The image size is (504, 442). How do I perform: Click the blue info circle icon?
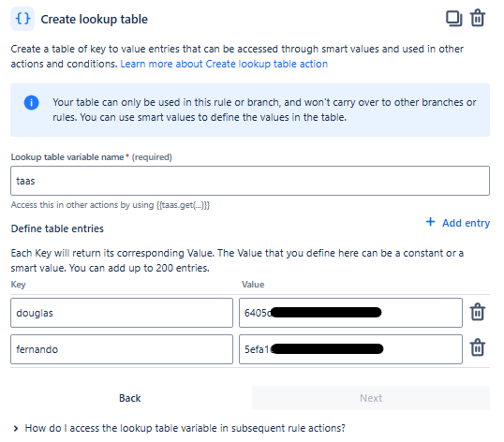tap(31, 103)
